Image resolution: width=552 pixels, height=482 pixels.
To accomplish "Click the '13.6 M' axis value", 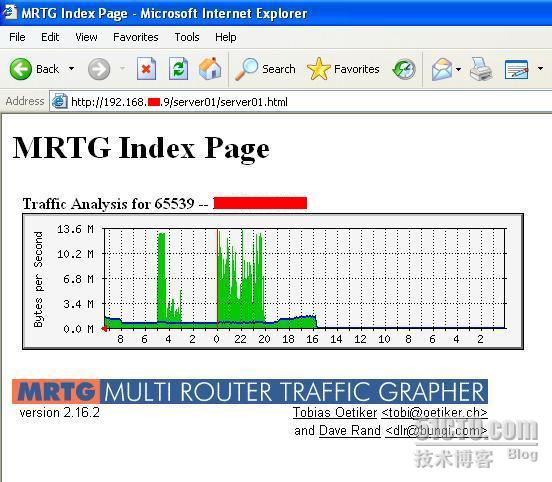I will (x=75, y=229).
